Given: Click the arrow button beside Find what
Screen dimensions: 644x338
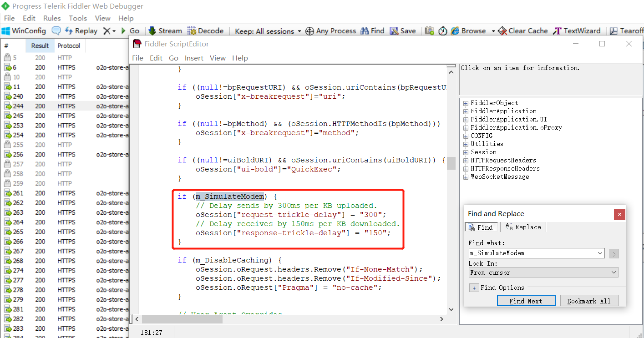Looking at the screenshot, I should pos(614,253).
